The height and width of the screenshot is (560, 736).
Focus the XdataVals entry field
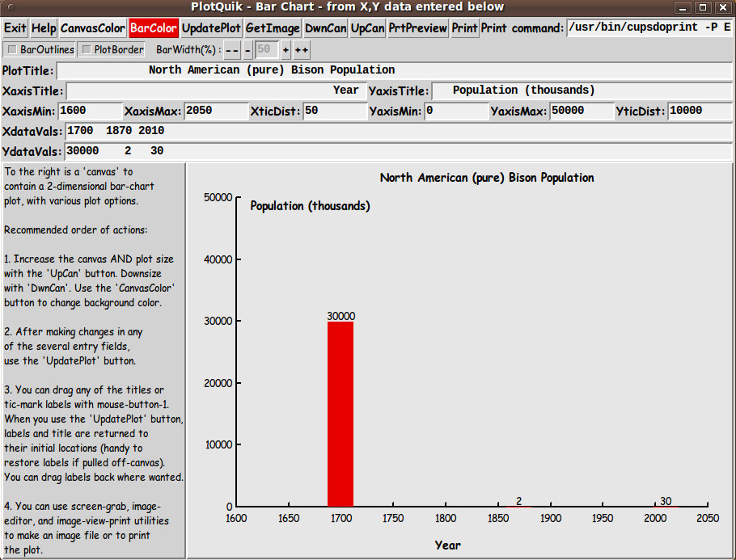click(399, 132)
